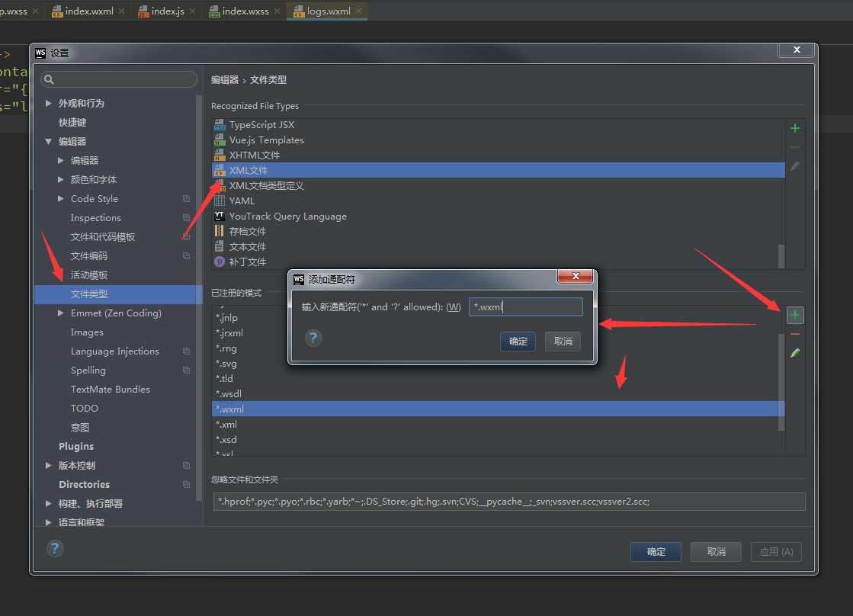This screenshot has width=853, height=616.
Task: Click the project-level icon next to 版本控制
Action: click(x=186, y=465)
